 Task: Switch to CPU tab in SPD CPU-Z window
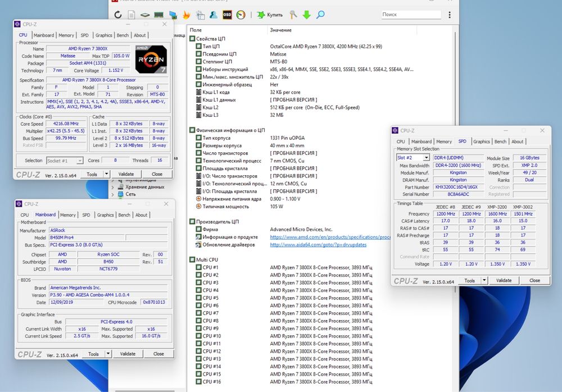(x=401, y=142)
